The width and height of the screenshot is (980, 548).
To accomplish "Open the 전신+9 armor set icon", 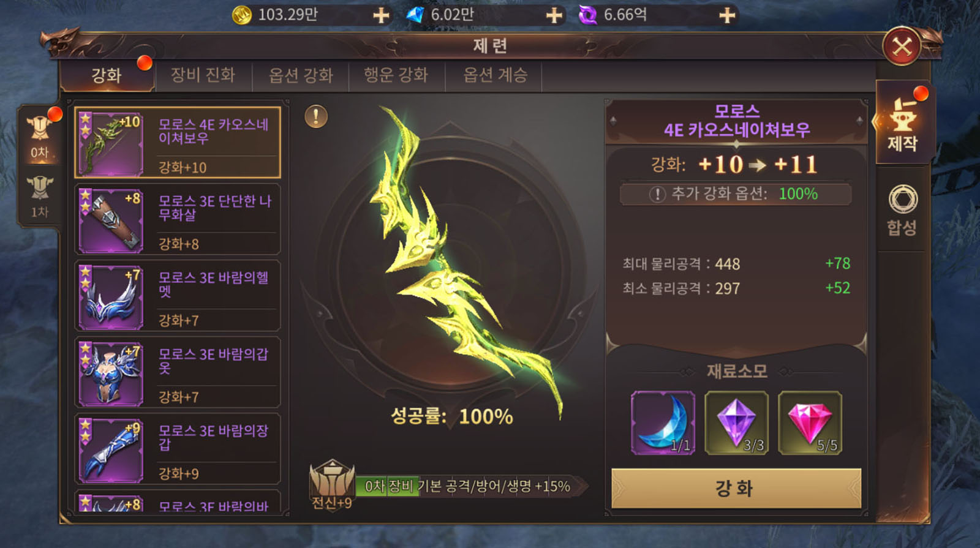I will point(332,484).
